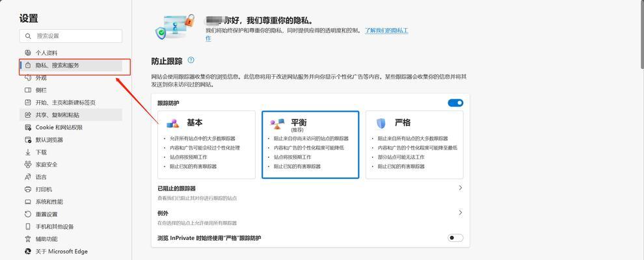Image resolution: width=644 pixels, height=260 pixels.
Task: Click the 下载 downloads icon
Action: [28, 152]
